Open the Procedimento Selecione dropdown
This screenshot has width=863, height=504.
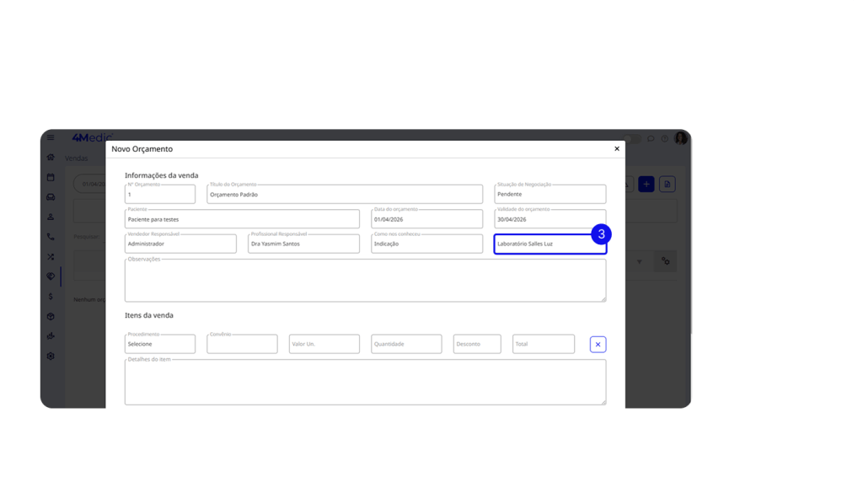click(160, 344)
